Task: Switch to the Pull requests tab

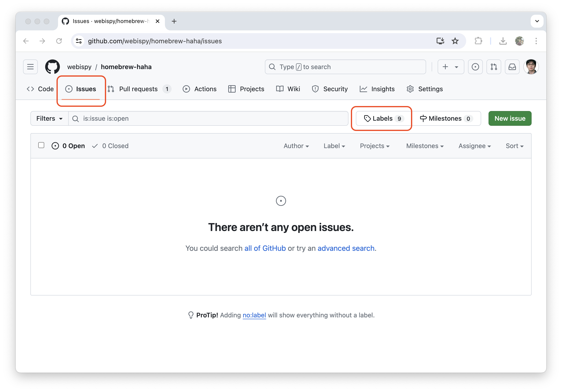Action: pos(139,89)
